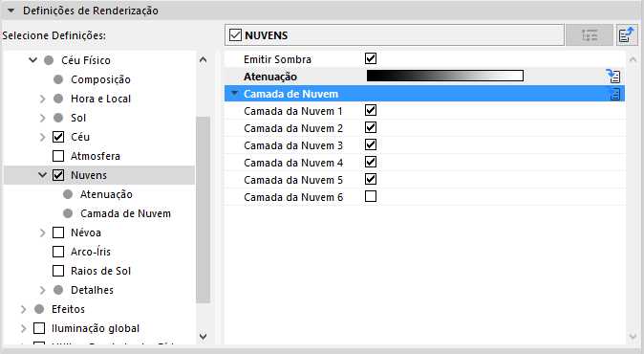Select the Atenuação tree item
Image resolution: width=644 pixels, height=354 pixels.
[106, 194]
